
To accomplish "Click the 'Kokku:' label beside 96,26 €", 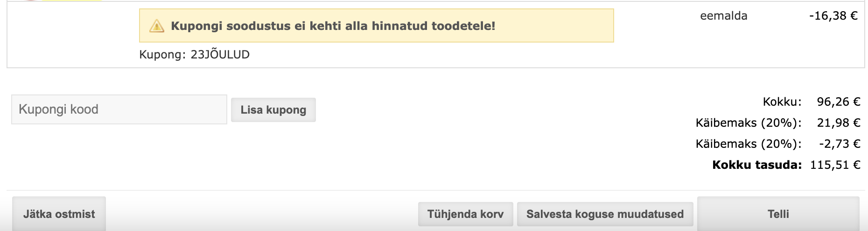I will pos(782,102).
